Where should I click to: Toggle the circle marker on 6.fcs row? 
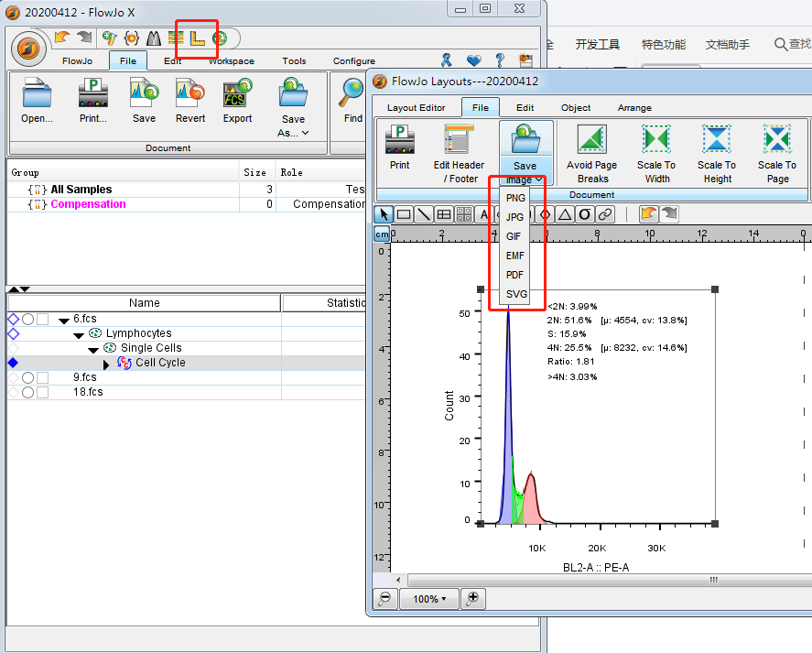(28, 320)
